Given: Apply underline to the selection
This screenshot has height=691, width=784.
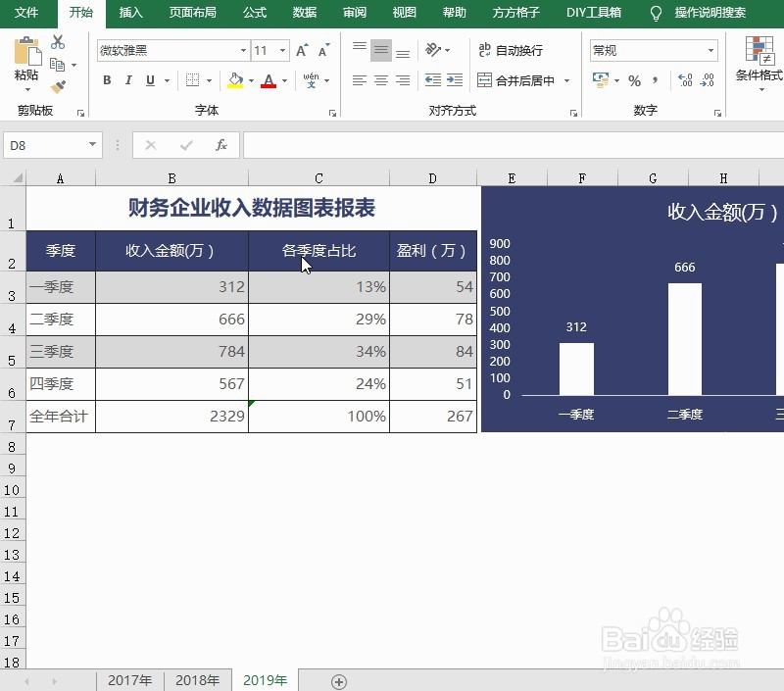Looking at the screenshot, I should (149, 80).
